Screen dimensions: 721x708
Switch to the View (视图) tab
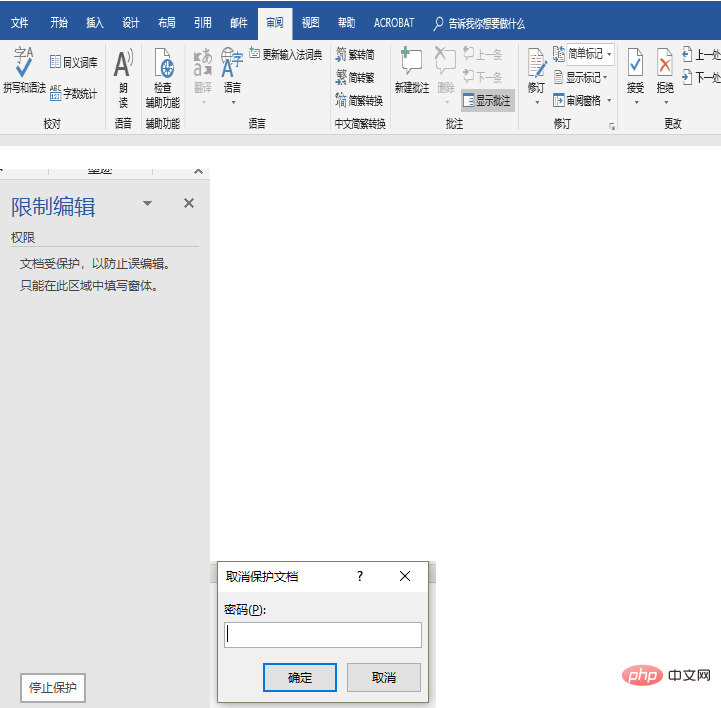pos(311,22)
